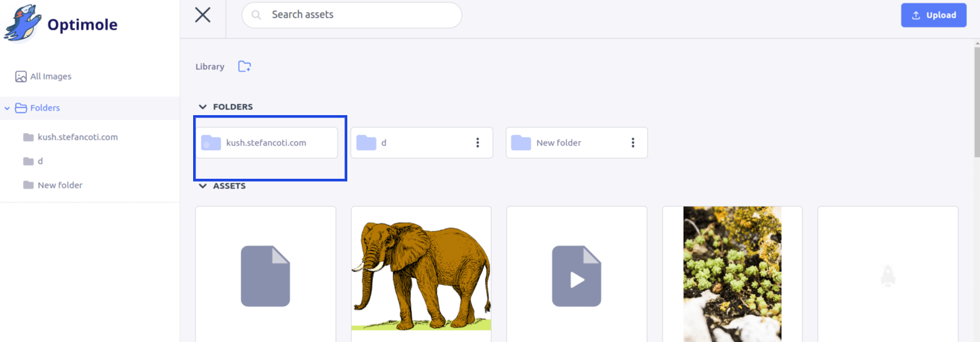Viewport: 980px width, 342px height.
Task: Click the new folder icon beside Library
Action: 245,66
